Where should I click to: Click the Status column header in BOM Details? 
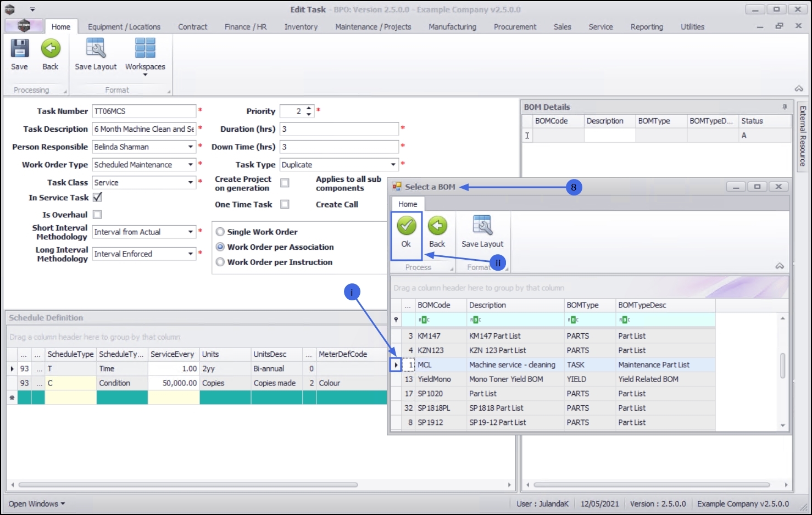(x=765, y=121)
